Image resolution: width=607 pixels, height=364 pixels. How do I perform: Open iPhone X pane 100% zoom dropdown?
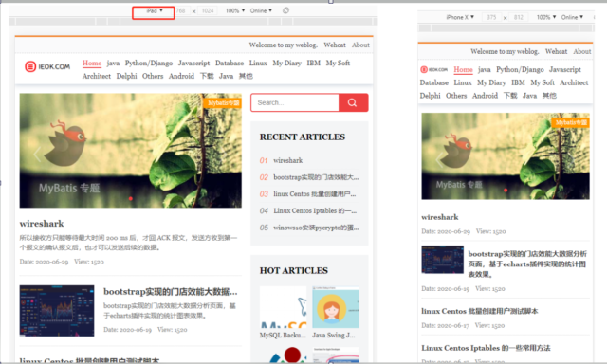pos(546,17)
